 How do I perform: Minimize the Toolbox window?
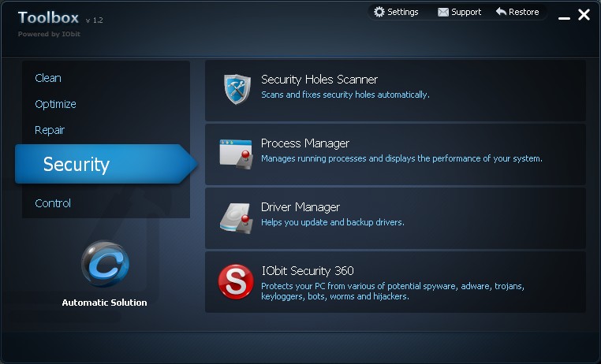564,17
